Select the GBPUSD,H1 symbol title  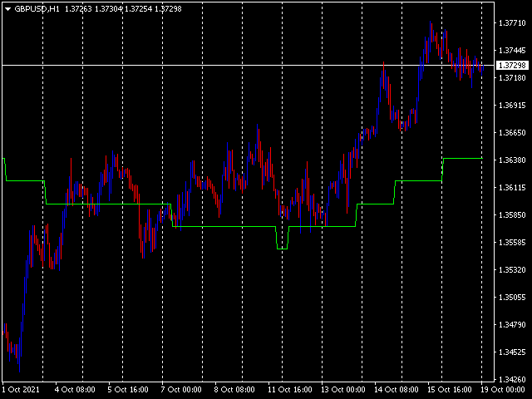point(37,9)
